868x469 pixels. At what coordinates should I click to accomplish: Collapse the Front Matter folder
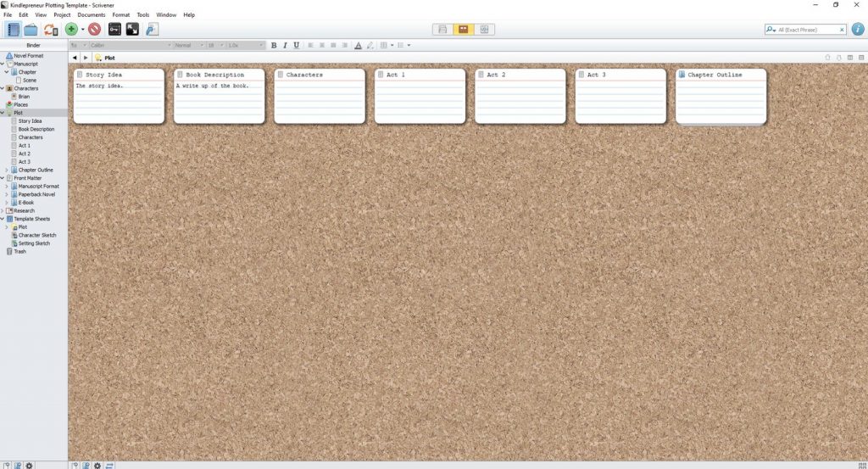(x=3, y=178)
